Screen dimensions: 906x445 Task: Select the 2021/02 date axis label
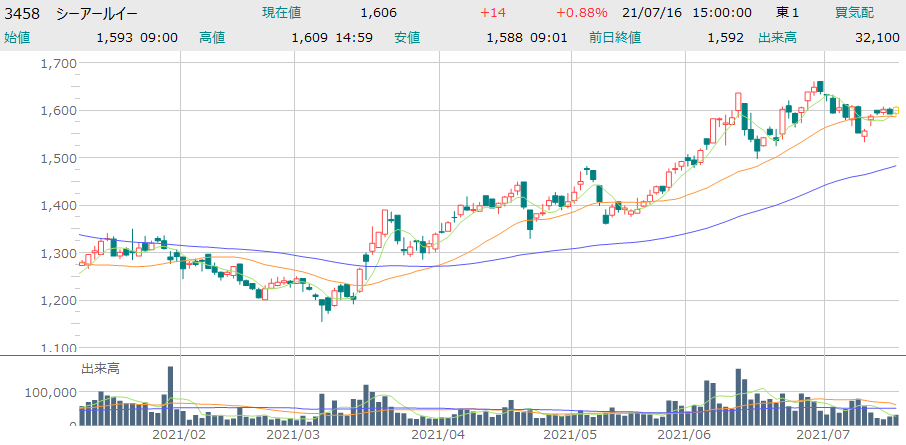179,435
